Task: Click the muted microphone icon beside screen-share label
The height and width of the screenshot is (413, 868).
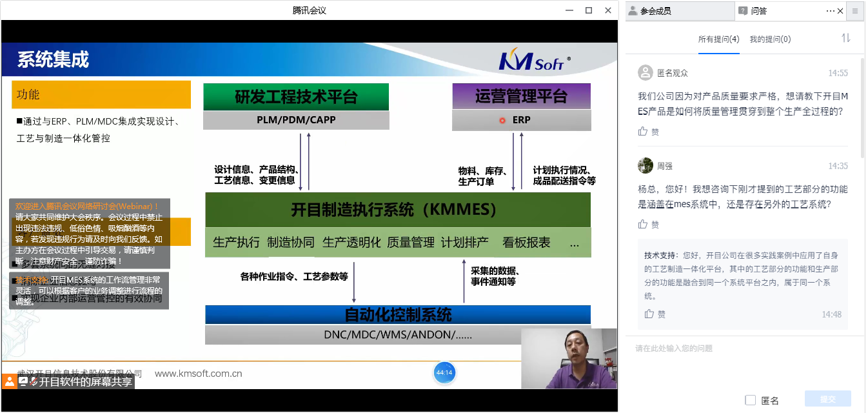Action: pos(34,381)
